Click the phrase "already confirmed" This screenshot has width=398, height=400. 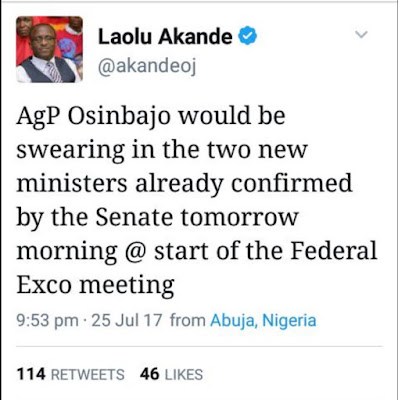(244, 184)
